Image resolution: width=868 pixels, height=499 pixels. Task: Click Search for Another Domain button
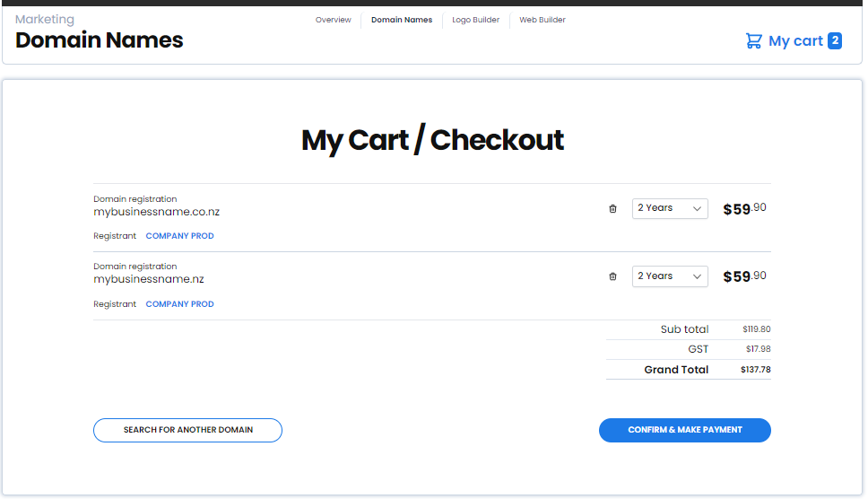(187, 430)
